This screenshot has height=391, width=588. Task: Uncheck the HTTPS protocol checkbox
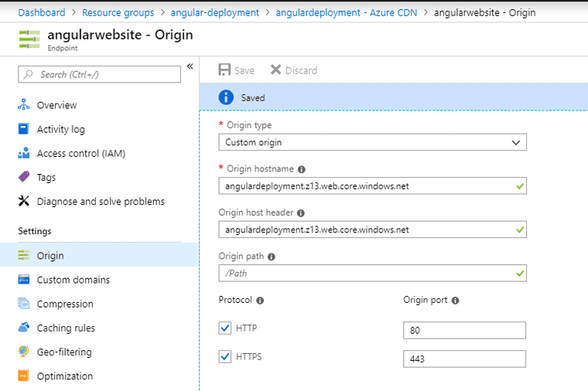(x=225, y=357)
